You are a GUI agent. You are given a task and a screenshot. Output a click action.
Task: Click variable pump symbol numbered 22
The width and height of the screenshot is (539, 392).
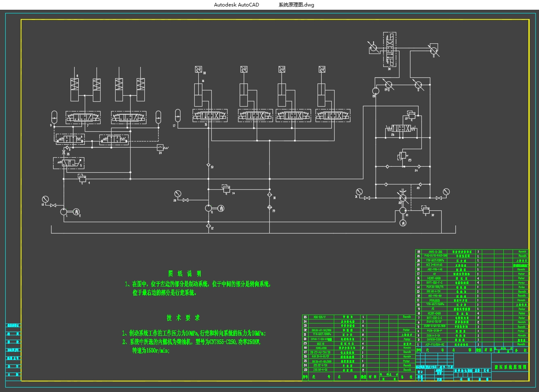402,197
